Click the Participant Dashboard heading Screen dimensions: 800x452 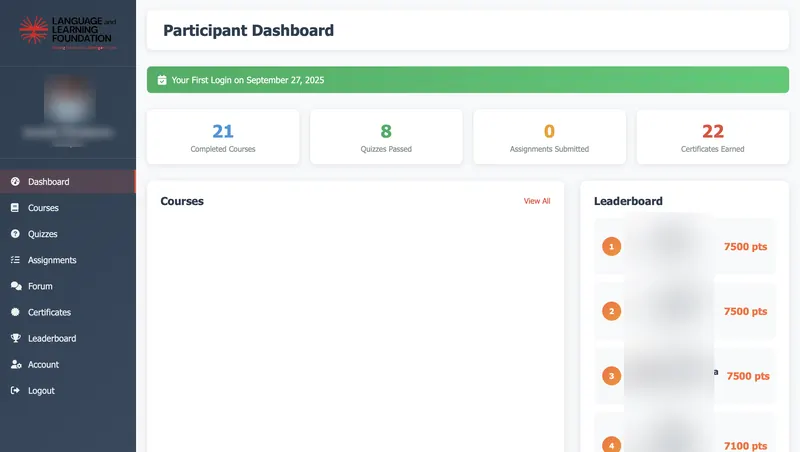248,31
